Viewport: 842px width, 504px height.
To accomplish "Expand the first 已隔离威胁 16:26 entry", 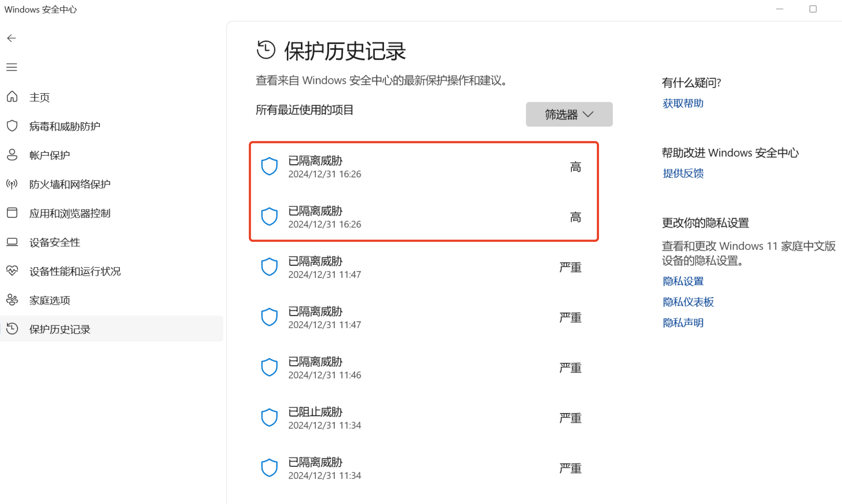I will click(424, 167).
